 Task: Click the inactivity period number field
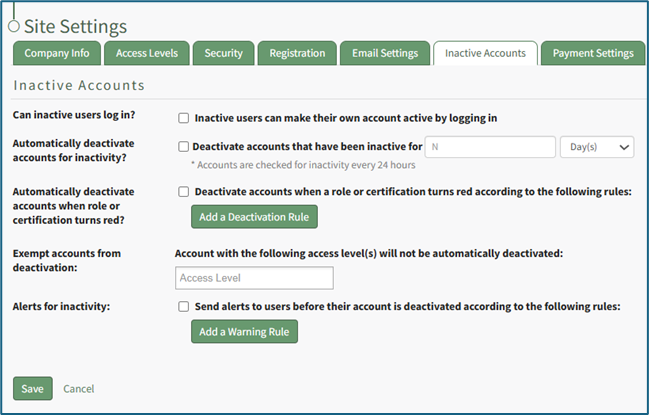tap(490, 147)
